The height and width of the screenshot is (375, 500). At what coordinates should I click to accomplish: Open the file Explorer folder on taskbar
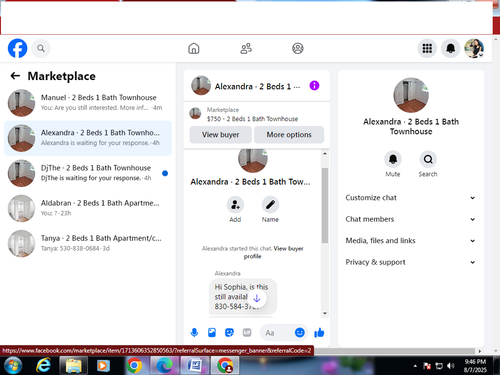click(x=74, y=366)
